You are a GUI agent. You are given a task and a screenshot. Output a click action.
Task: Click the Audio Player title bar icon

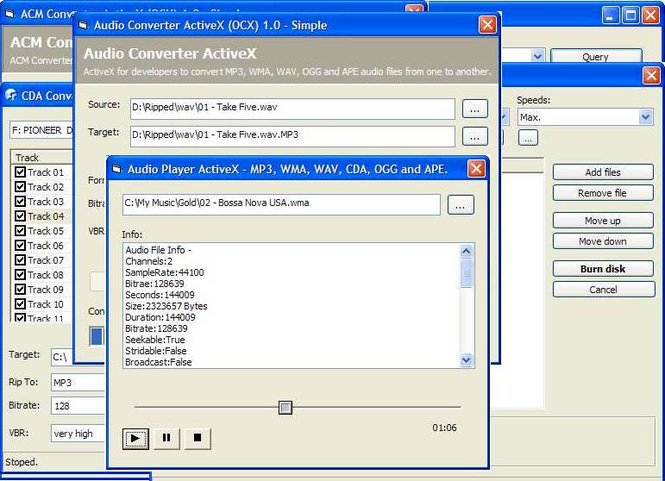tap(117, 169)
